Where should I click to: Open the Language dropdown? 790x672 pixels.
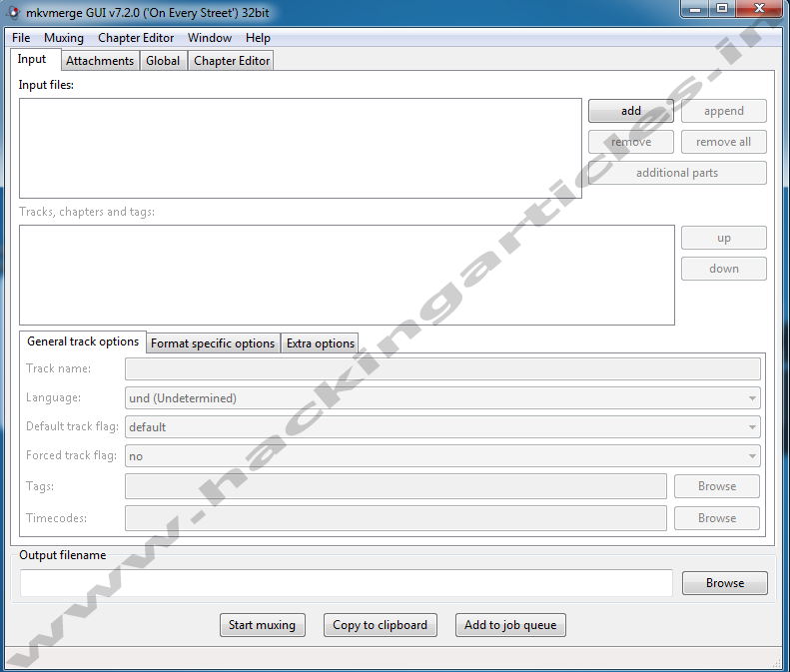coord(442,398)
